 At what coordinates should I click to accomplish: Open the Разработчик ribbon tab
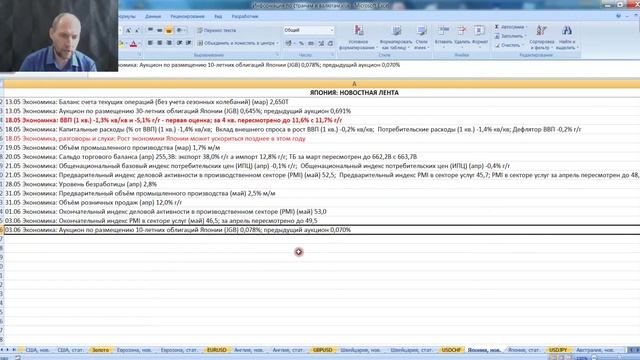245,16
